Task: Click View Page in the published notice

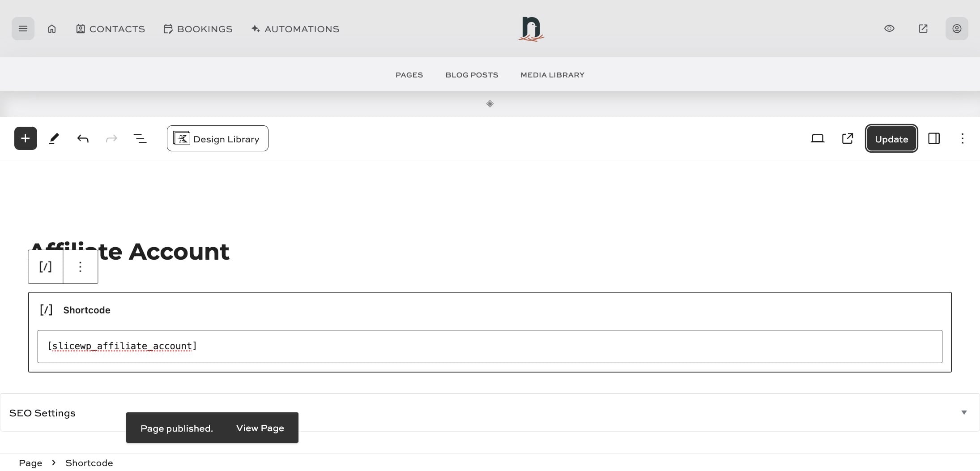Action: point(260,428)
